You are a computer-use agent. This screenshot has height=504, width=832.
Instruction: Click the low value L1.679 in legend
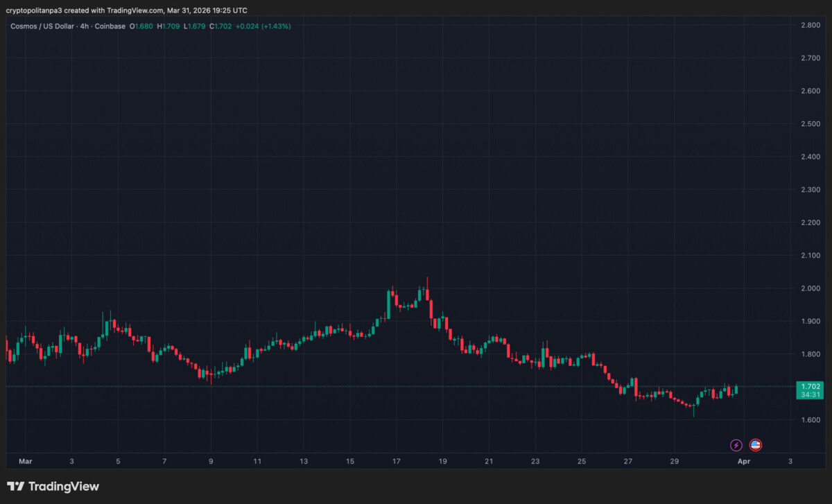[194, 26]
